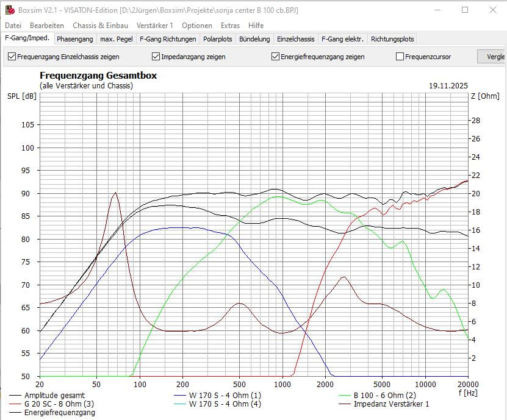The width and height of the screenshot is (507, 420).
Task: Go to the Bündelung tab
Action: click(x=254, y=39)
